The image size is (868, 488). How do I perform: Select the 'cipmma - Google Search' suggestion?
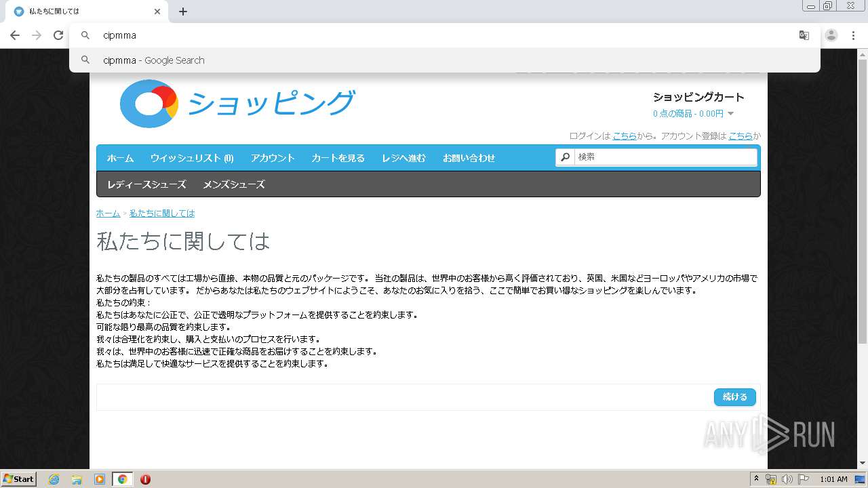[x=445, y=60]
